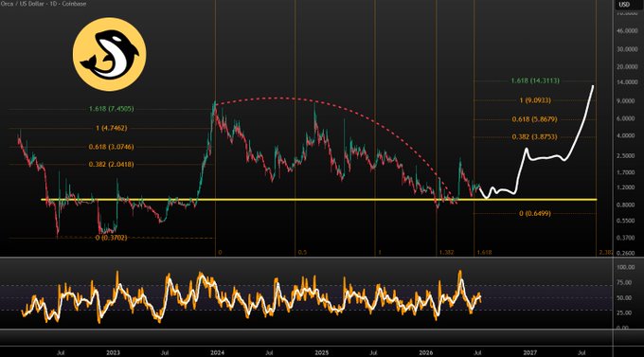
Task: Click the 1.2000 price axis label
Action: [x=627, y=187]
